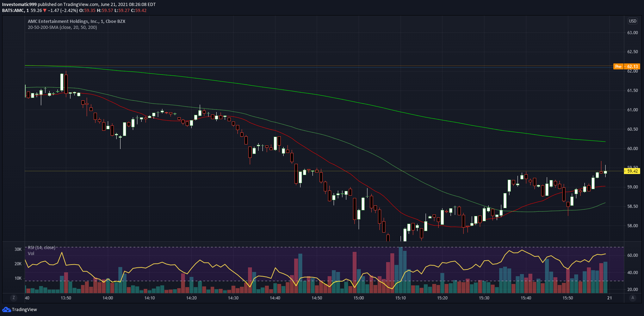Click the H:59.57 high value
The image size is (644, 316).
pos(105,11)
